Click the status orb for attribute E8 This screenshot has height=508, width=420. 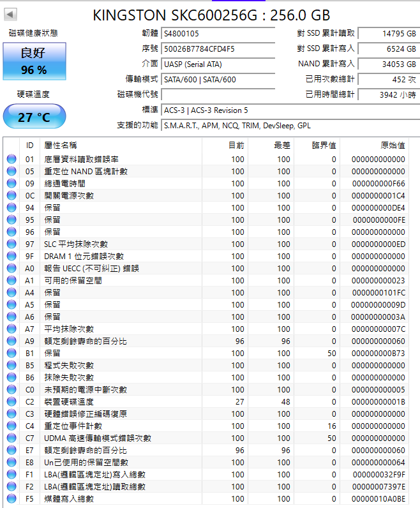(11, 462)
